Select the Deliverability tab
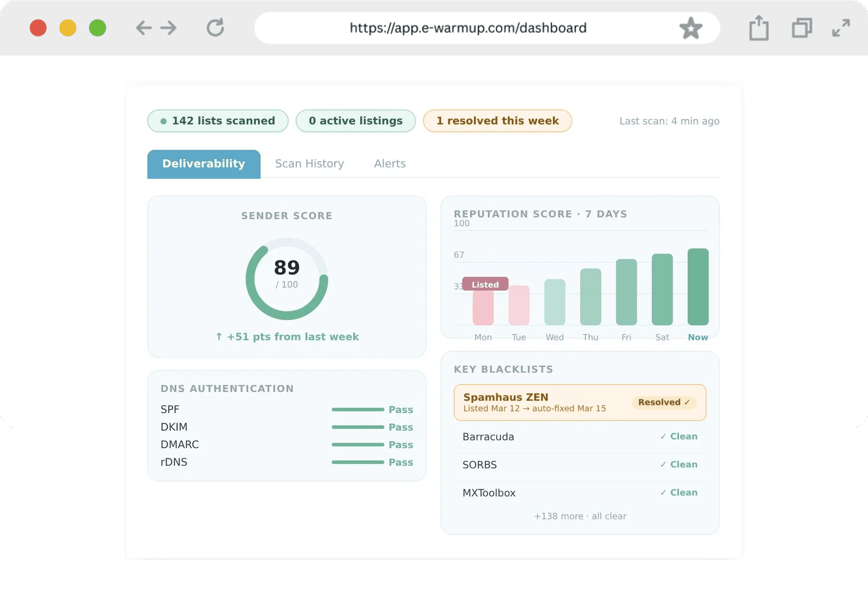This screenshot has height=596, width=868. coord(204,164)
